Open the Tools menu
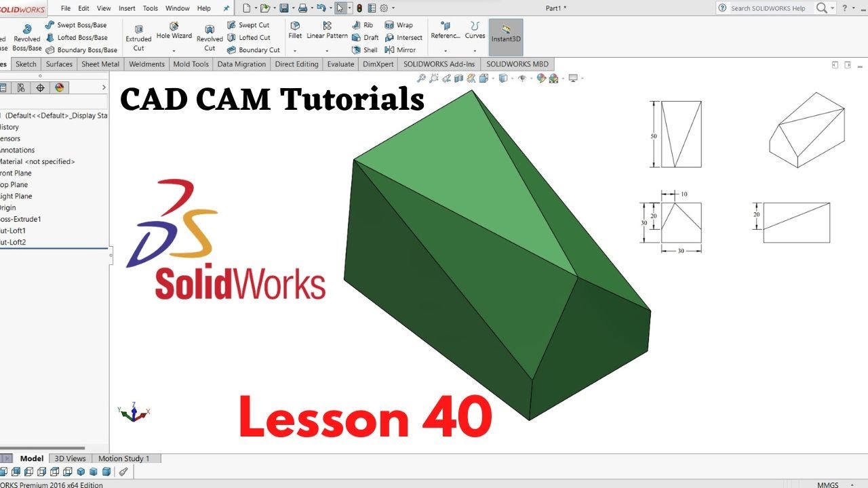The width and height of the screenshot is (868, 488). 151,8
